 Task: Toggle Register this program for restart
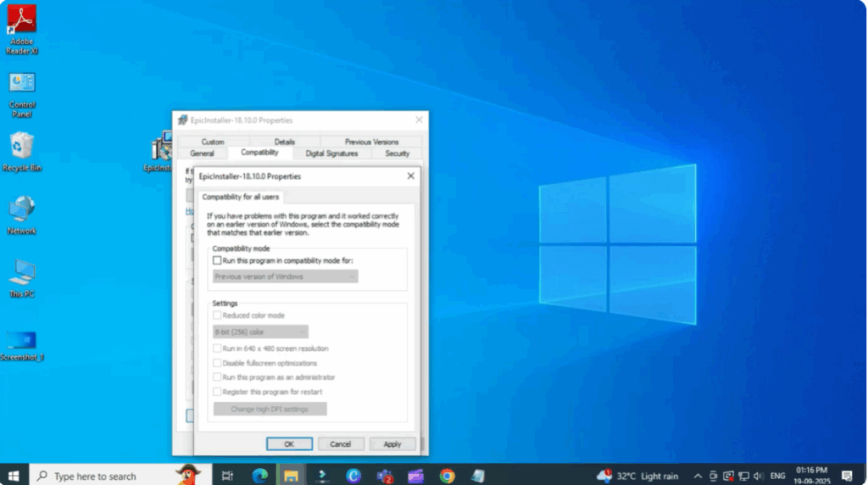[x=217, y=392]
